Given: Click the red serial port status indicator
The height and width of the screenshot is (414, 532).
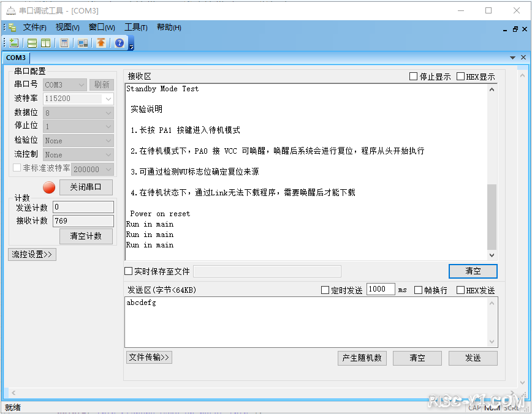Looking at the screenshot, I should tap(49, 187).
